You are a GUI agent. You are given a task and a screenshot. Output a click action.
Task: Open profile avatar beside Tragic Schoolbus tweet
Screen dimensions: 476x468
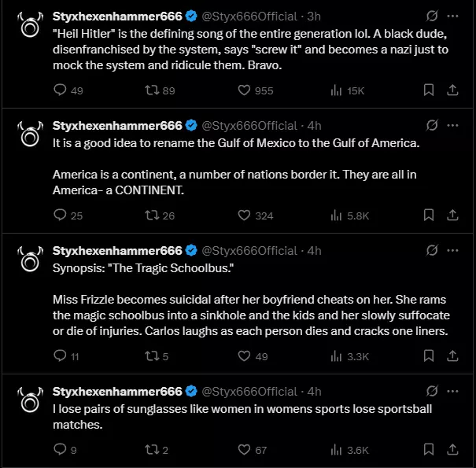point(30,259)
